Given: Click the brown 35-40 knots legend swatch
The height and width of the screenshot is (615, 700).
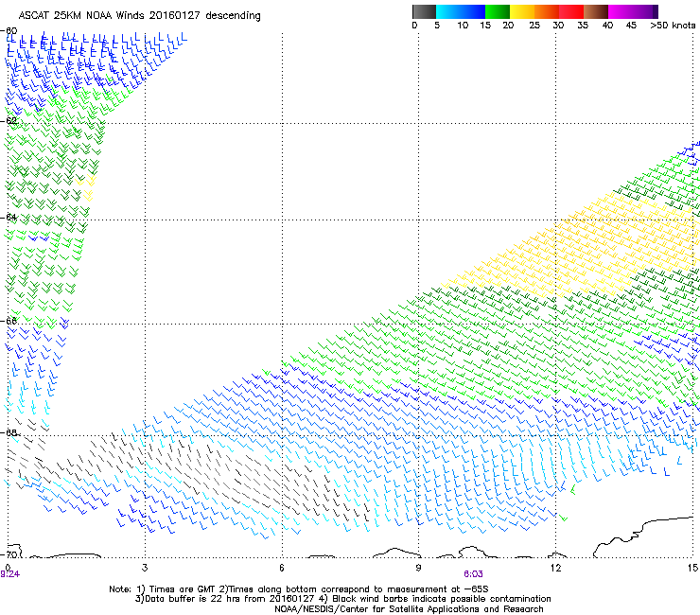Looking at the screenshot, I should pos(596,11).
